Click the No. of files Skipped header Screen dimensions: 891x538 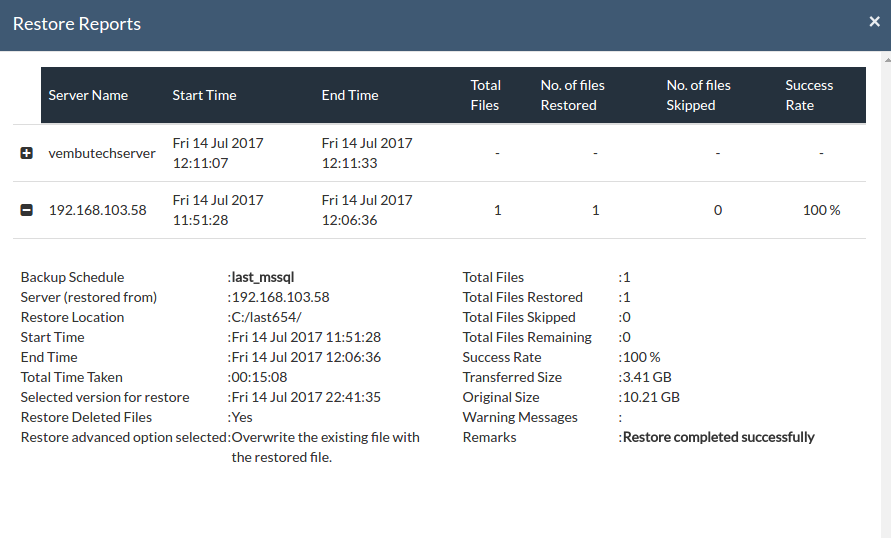click(698, 95)
